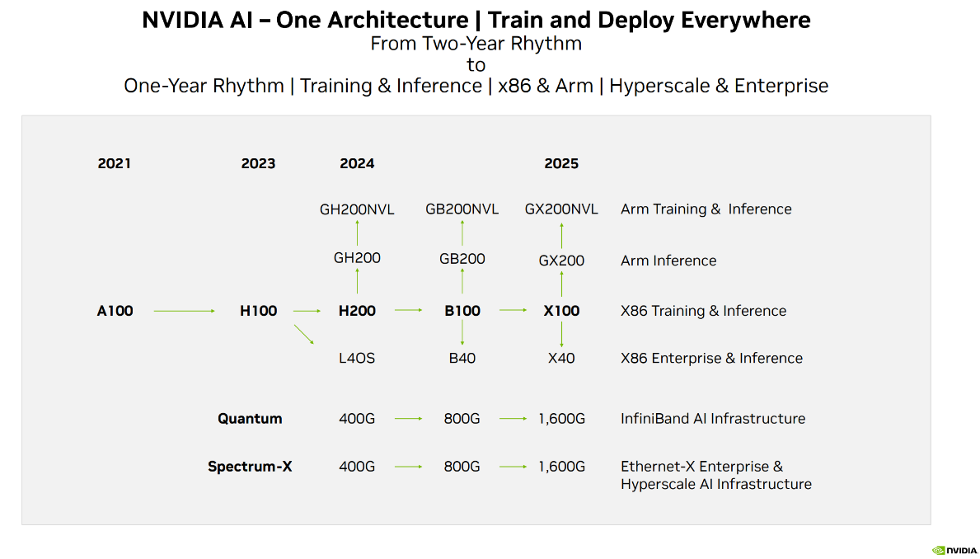
Task: Click the 'Arm Training & Inference' description
Action: tap(706, 209)
